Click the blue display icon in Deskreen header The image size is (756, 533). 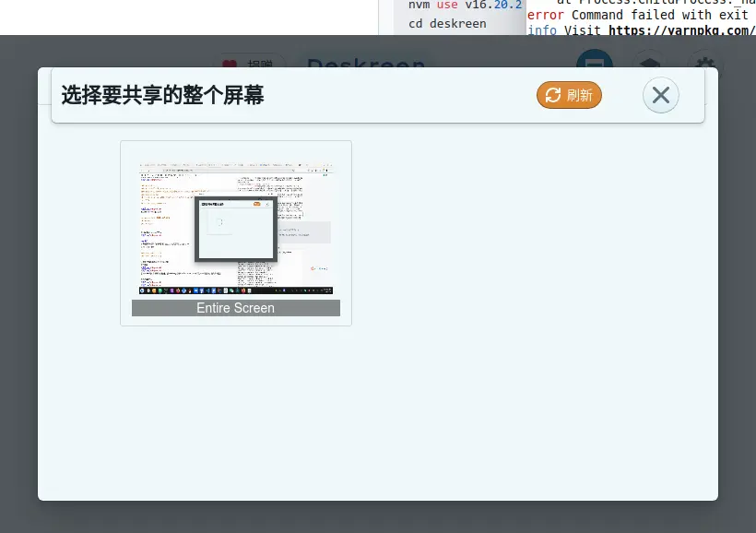click(594, 63)
